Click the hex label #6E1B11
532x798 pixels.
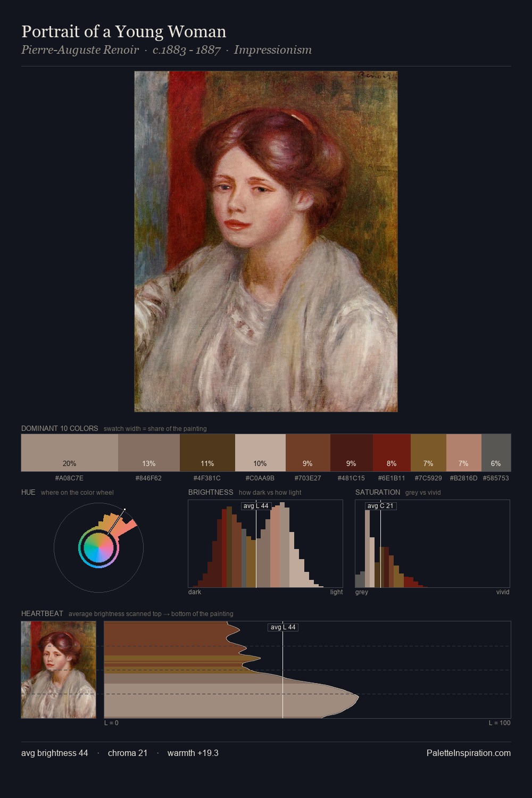coord(392,478)
